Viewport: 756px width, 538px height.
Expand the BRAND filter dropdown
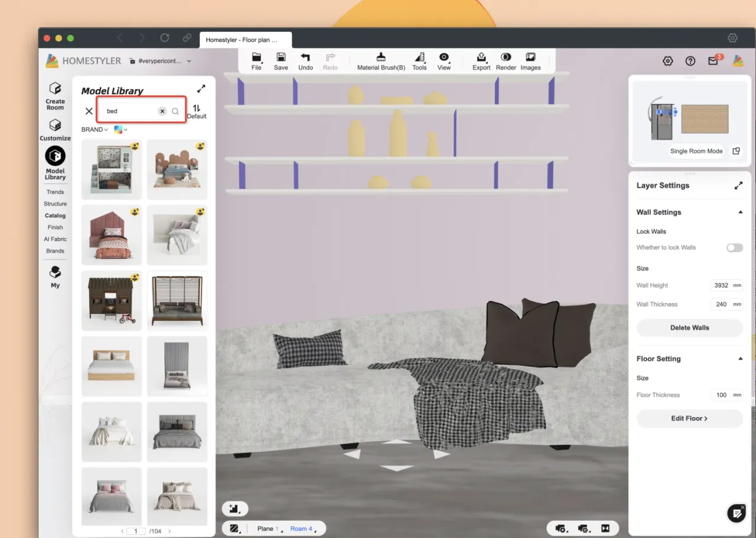point(94,129)
